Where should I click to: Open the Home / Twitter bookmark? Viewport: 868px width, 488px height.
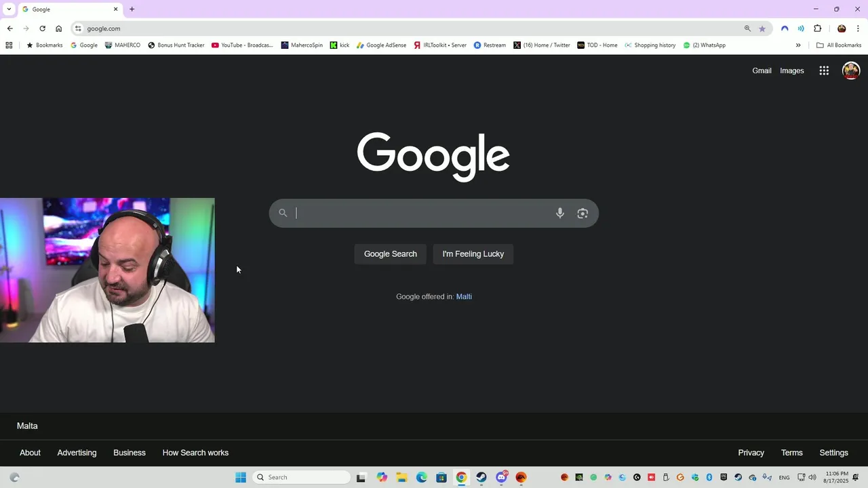(x=542, y=45)
